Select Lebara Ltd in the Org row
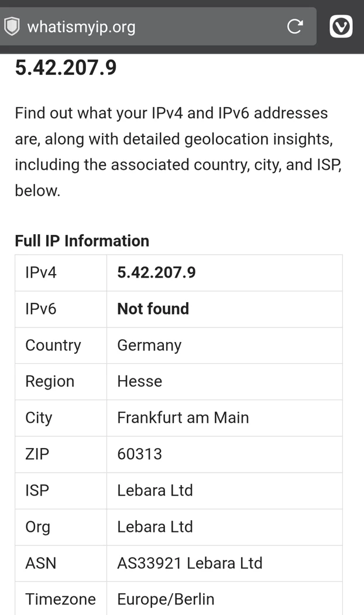The width and height of the screenshot is (364, 615). [x=154, y=527]
